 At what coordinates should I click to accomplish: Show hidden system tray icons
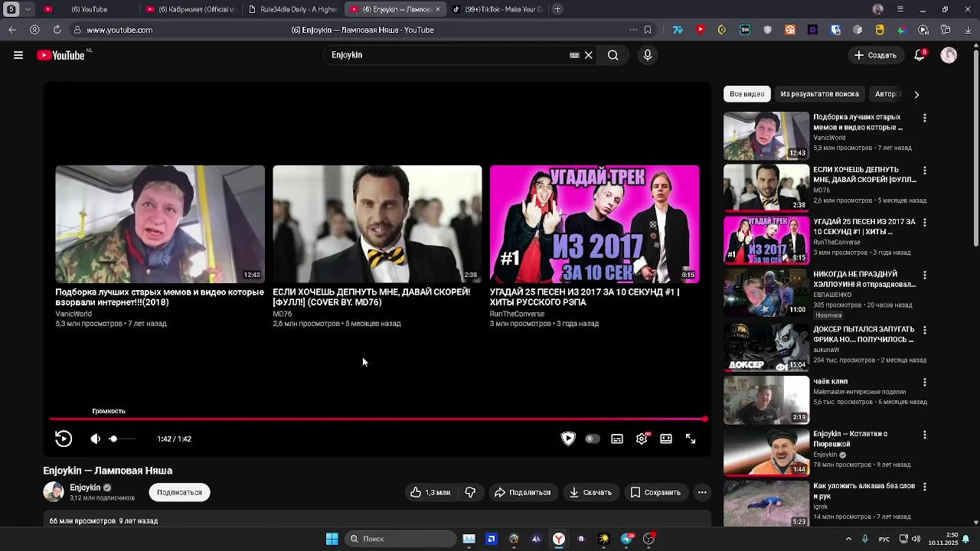coord(848,539)
